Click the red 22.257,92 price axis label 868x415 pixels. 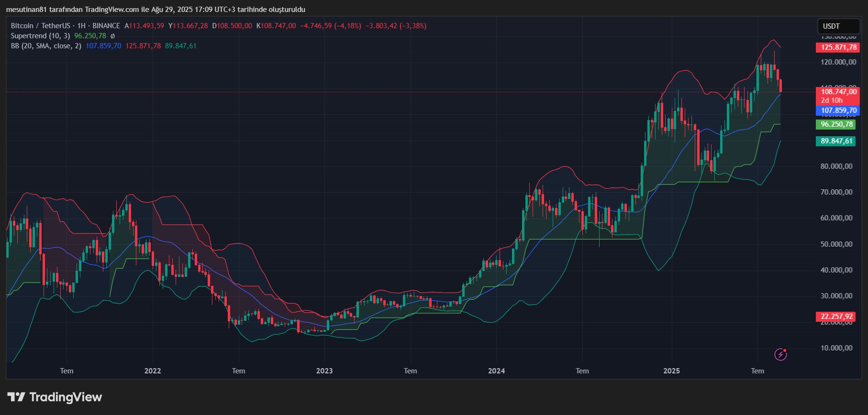[836, 317]
